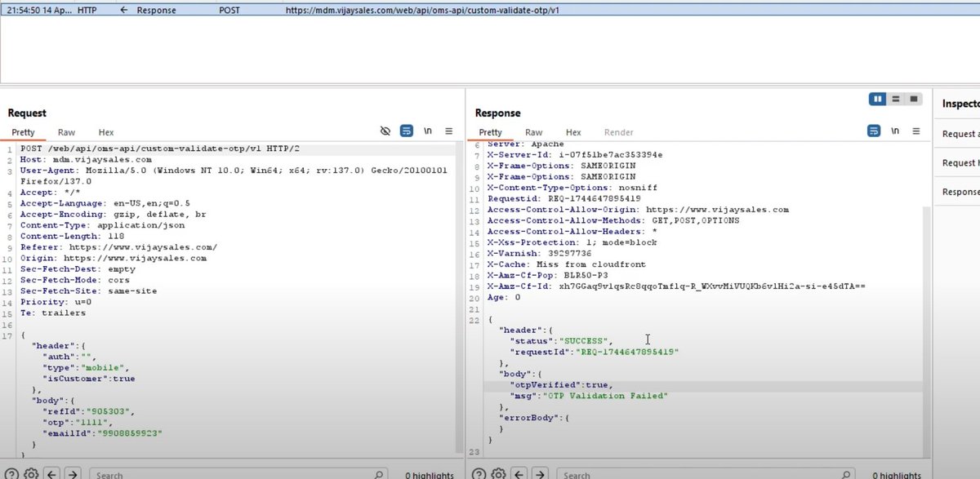The height and width of the screenshot is (479, 980).
Task: Toggle word wrap icon in Response panel
Action: pos(875,131)
